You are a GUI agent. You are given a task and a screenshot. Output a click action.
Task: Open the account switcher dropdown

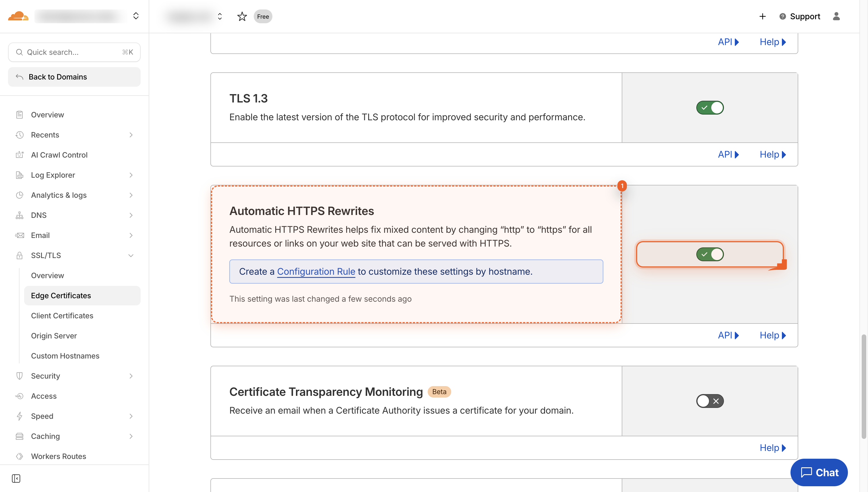coord(136,16)
